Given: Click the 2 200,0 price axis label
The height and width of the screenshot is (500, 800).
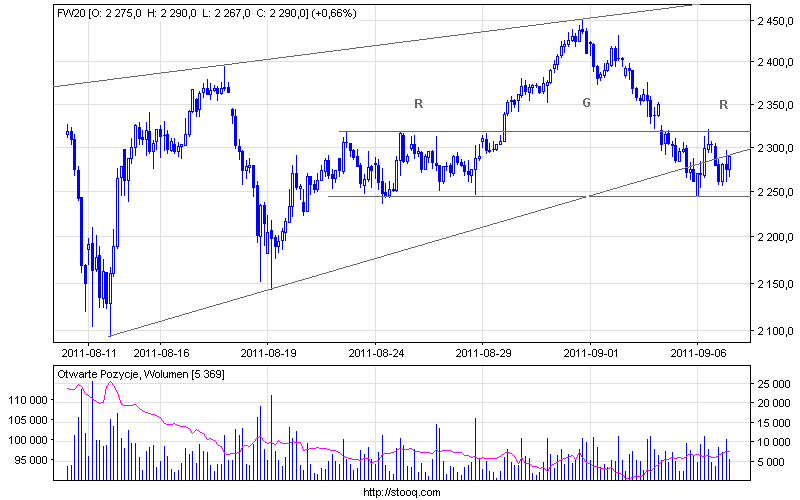Looking at the screenshot, I should (x=775, y=237).
